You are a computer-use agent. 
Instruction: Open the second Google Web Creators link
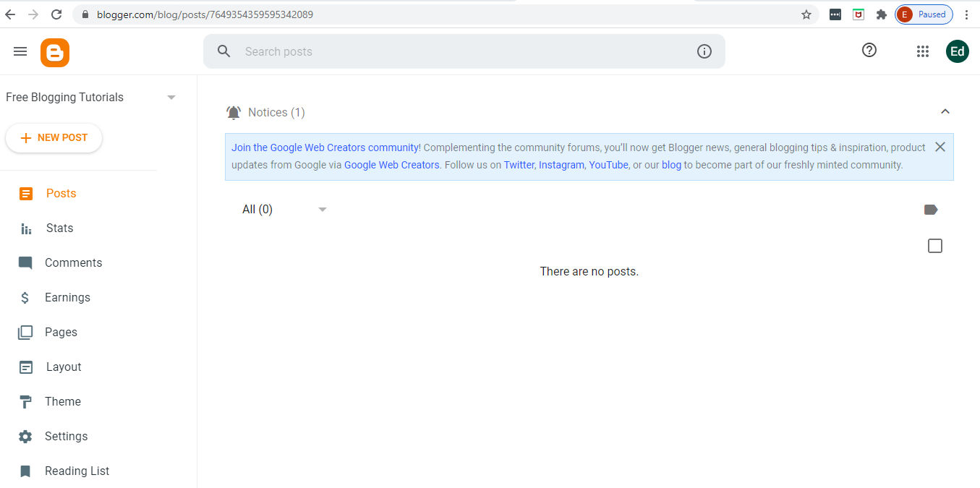(x=391, y=165)
